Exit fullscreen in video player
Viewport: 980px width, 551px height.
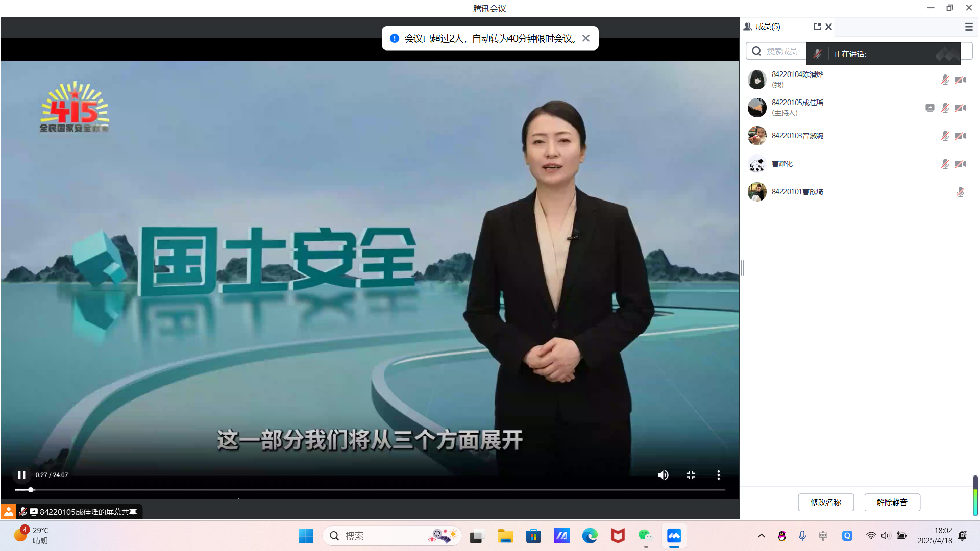[x=691, y=475]
